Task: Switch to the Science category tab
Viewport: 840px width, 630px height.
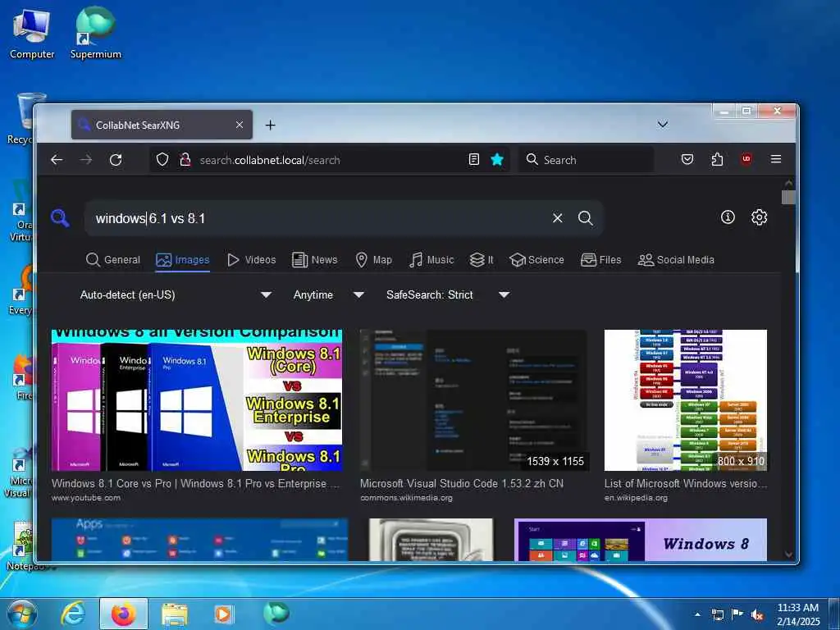Action: (536, 260)
